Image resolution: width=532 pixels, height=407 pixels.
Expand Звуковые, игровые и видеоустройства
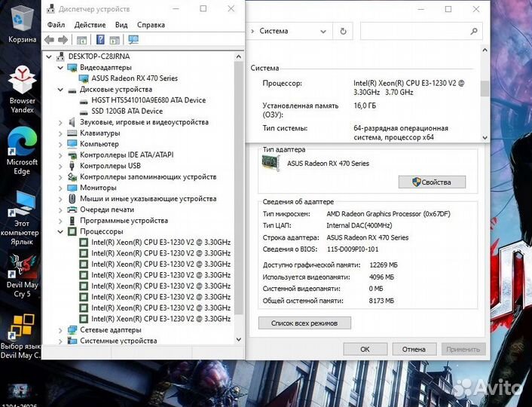point(60,122)
